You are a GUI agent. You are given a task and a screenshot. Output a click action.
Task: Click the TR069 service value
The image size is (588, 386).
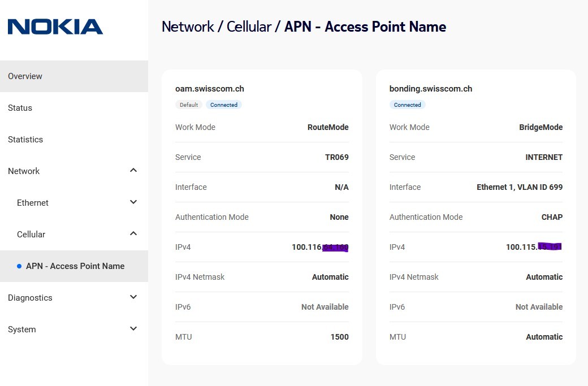click(x=337, y=157)
